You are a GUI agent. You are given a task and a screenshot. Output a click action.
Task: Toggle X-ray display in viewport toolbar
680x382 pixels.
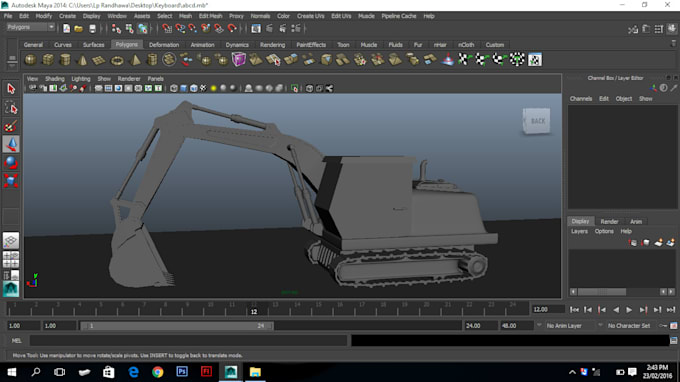click(x=309, y=88)
